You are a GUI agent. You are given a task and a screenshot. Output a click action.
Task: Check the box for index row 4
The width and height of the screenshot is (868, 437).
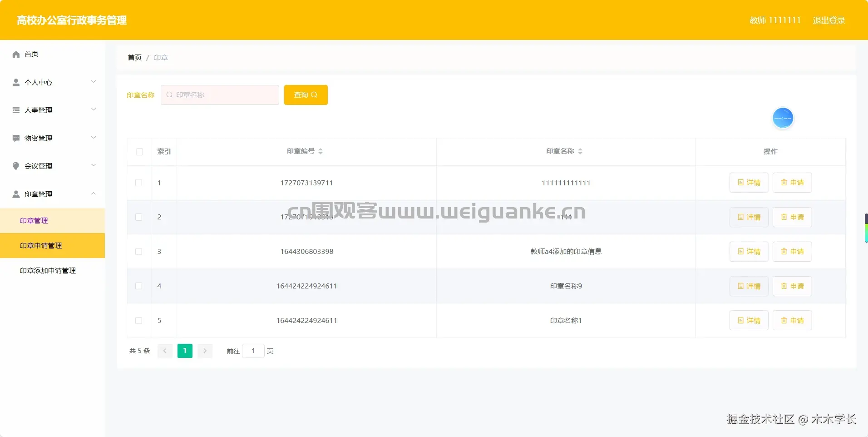(x=139, y=286)
